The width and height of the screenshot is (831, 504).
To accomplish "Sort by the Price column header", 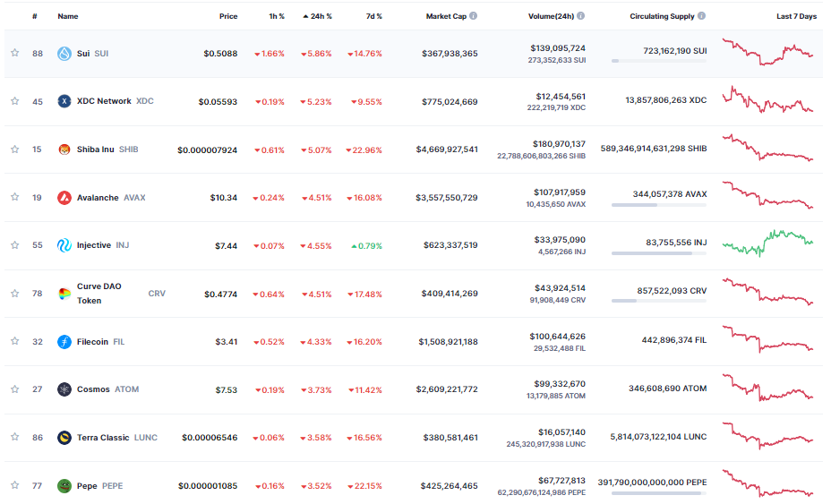I will tap(228, 16).
